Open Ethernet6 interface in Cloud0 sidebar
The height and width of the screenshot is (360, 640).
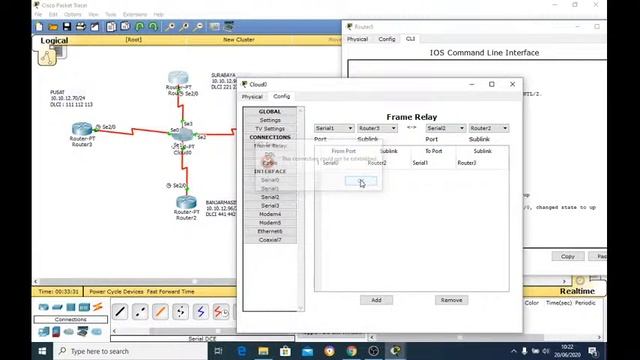(x=270, y=231)
